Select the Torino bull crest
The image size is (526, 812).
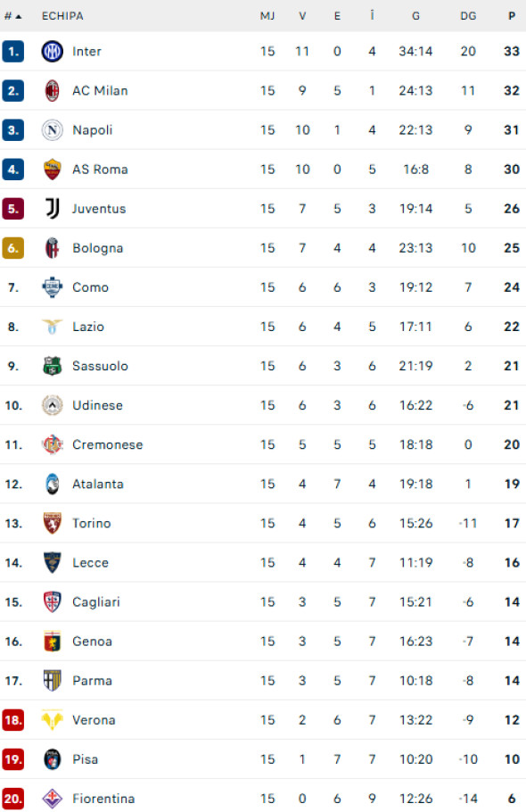pyautogui.click(x=53, y=523)
